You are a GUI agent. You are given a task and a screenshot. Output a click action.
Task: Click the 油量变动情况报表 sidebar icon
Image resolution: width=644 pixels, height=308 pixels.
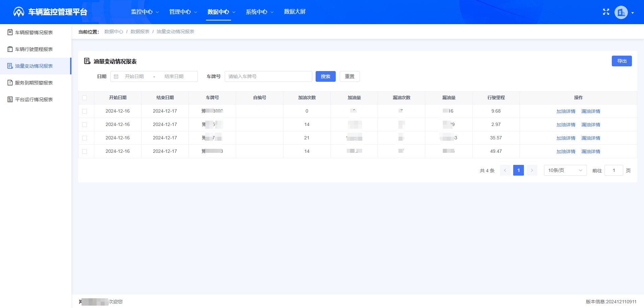(x=10, y=66)
